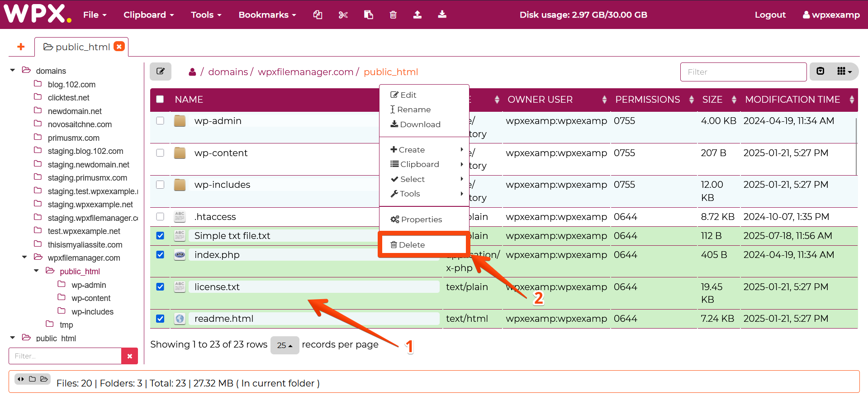Click the wpxexamp user account link
This screenshot has width=868, height=396.
pos(831,14)
